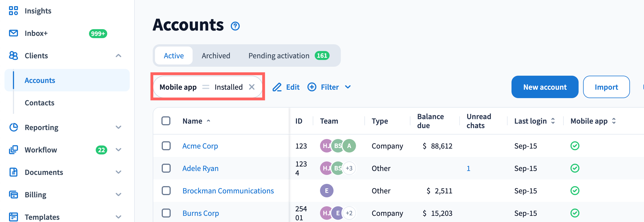
Task: Open the Filter dropdown arrow
Action: tap(348, 87)
